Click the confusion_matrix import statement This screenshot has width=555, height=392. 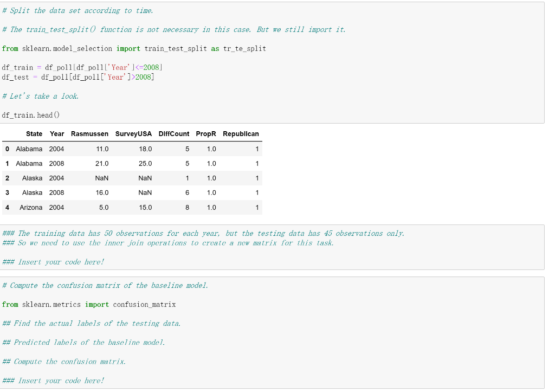click(x=89, y=304)
